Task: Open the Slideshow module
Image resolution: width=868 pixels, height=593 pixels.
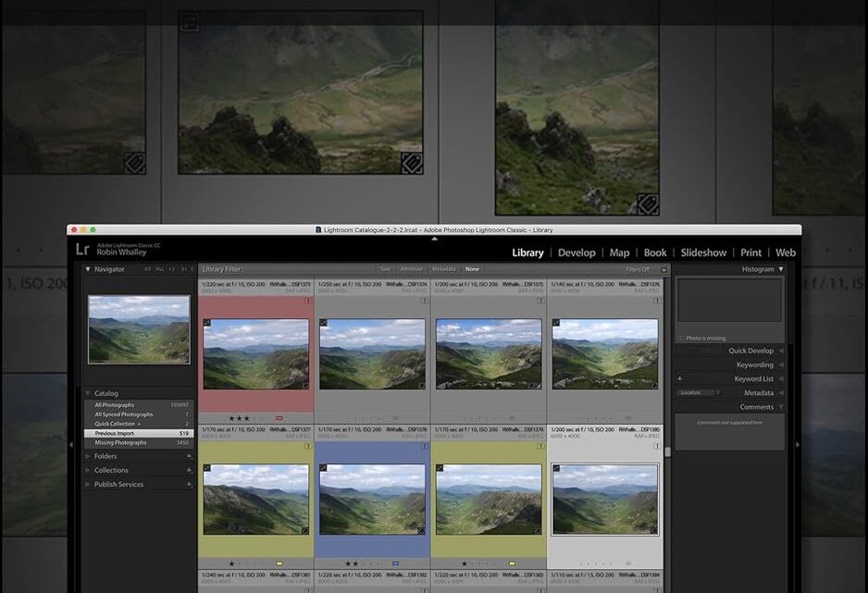Action: pyautogui.click(x=705, y=253)
